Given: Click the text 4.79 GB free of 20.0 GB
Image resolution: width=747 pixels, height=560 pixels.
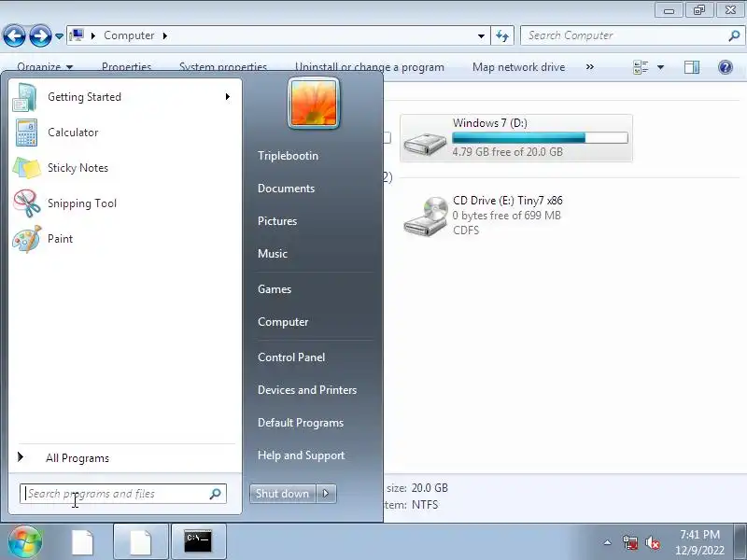Looking at the screenshot, I should [507, 152].
